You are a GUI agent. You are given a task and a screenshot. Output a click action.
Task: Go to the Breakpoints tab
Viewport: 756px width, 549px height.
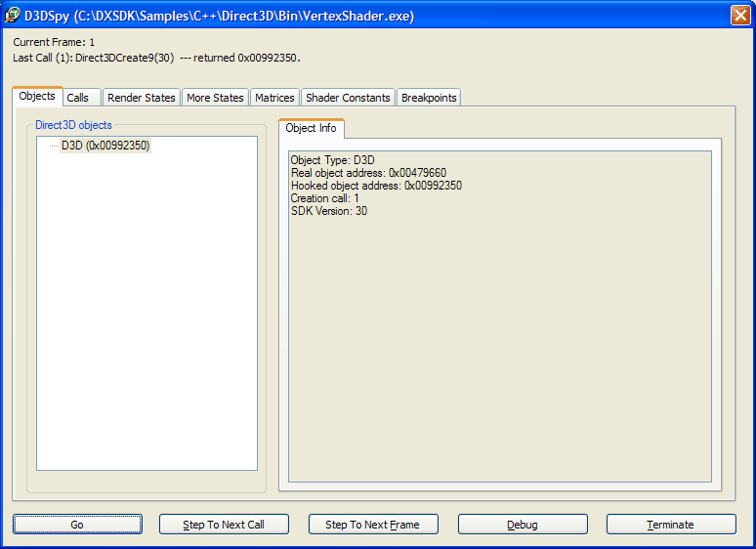(x=429, y=98)
